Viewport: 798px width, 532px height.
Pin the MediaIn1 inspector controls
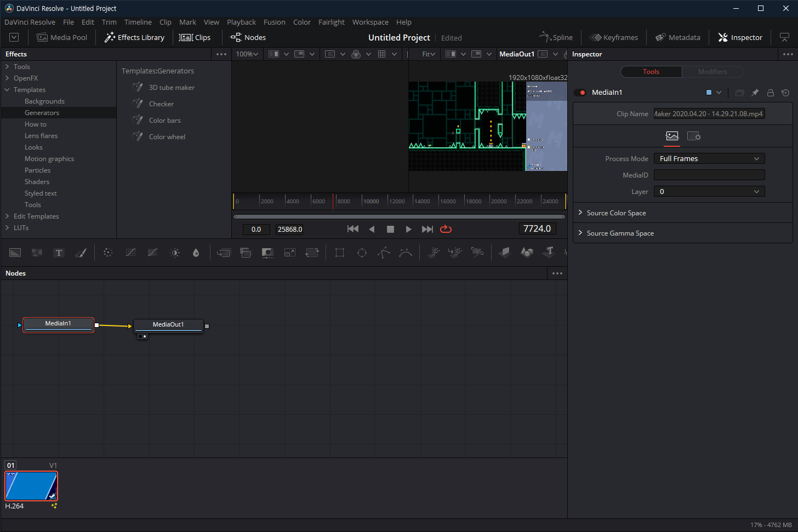(755, 93)
